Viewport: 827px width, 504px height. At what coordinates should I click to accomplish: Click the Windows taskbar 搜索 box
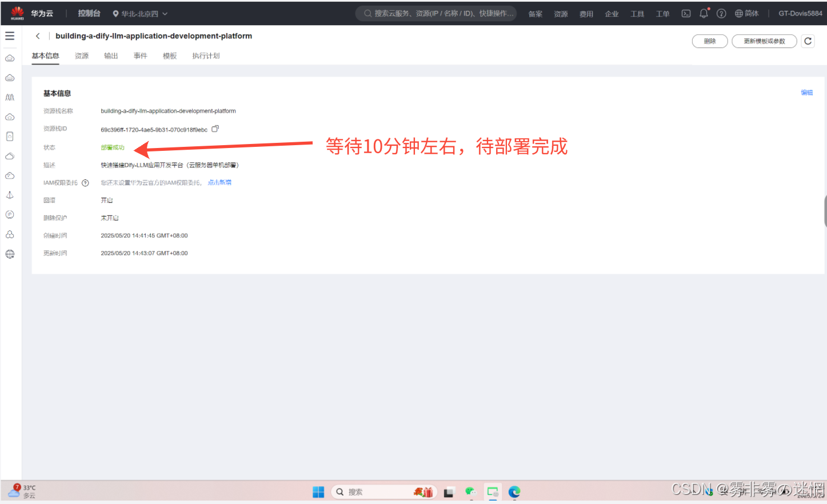tap(384, 492)
